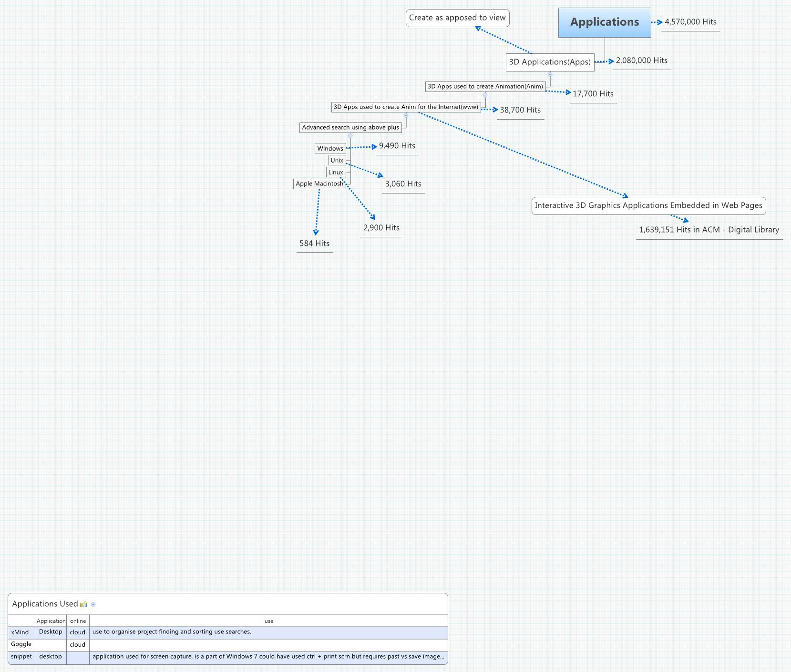Select the Windows topic node
The width and height of the screenshot is (791, 672).
pos(330,148)
